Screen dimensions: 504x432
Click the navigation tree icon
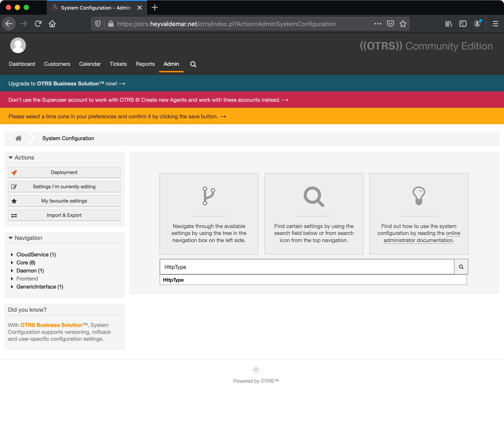pyautogui.click(x=209, y=196)
